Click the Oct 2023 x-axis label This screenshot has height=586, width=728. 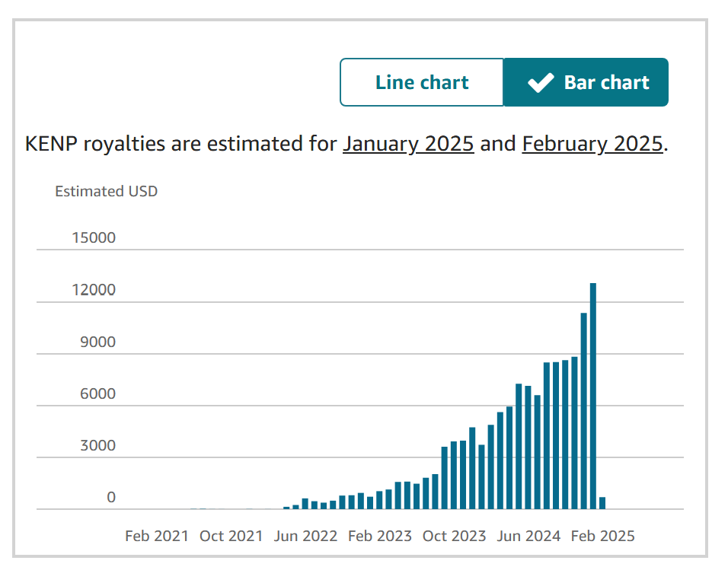(454, 536)
